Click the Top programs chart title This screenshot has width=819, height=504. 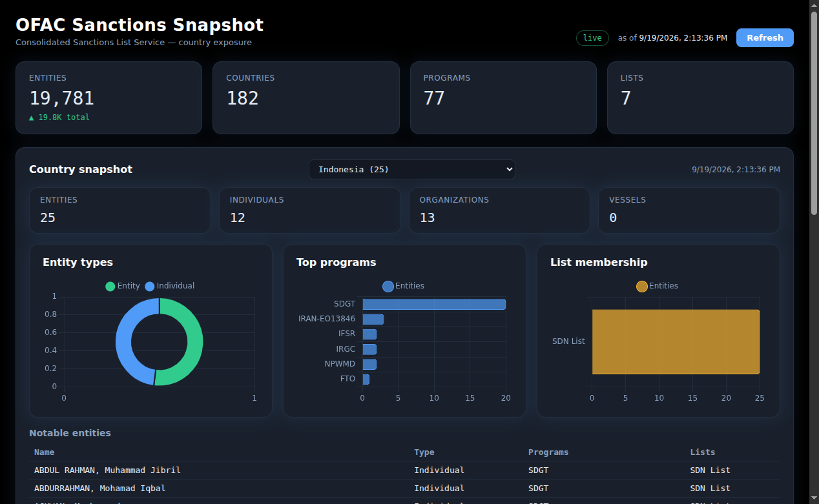coord(336,262)
